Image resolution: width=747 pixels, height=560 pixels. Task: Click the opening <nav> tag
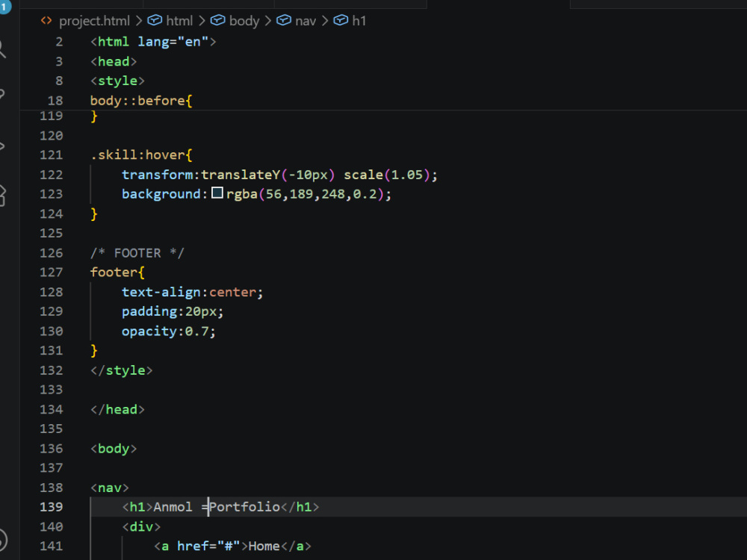coord(110,488)
